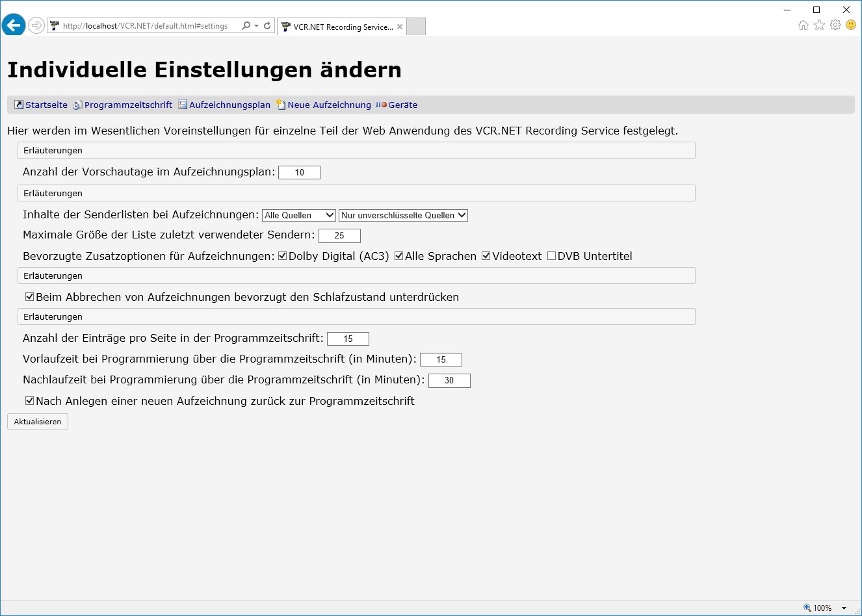Refresh the page with reload icon
The image size is (862, 616).
click(267, 26)
